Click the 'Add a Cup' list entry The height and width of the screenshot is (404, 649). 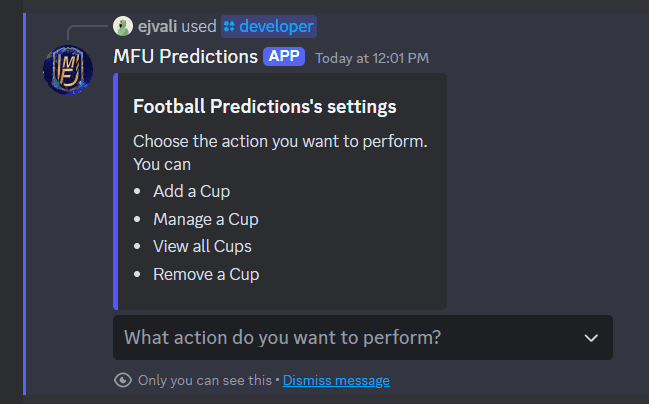pyautogui.click(x=191, y=191)
